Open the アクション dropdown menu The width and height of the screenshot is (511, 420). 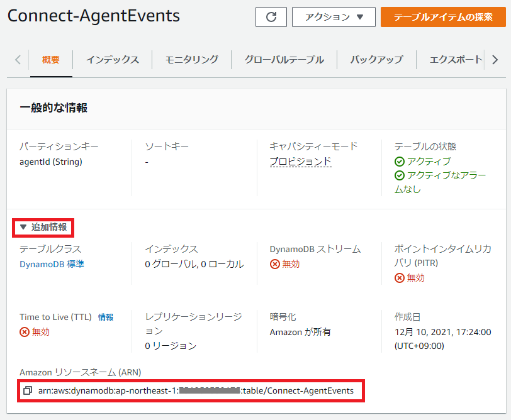coord(334,17)
